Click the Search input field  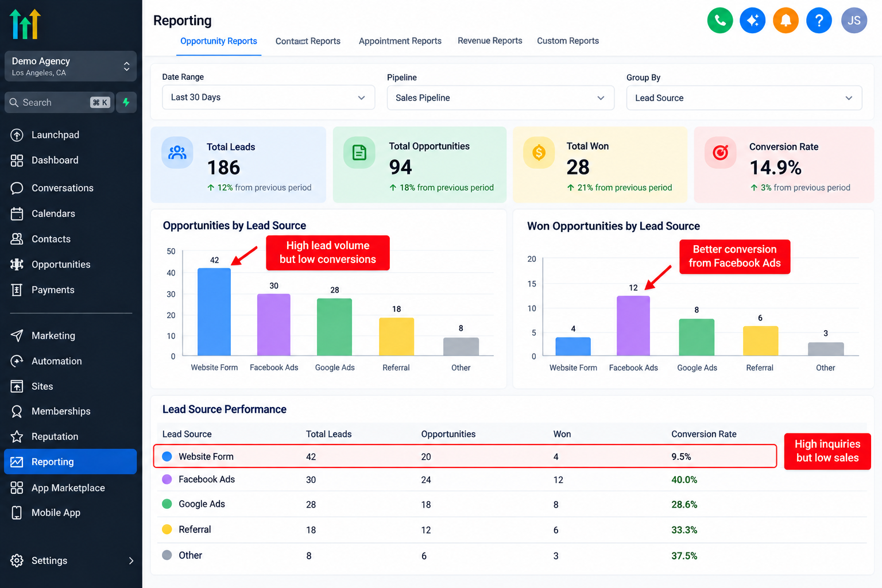coord(60,102)
